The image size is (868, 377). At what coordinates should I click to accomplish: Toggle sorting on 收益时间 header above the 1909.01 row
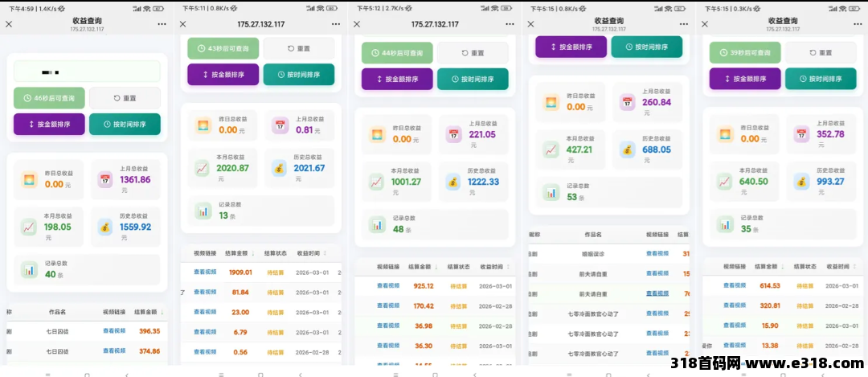(x=310, y=252)
